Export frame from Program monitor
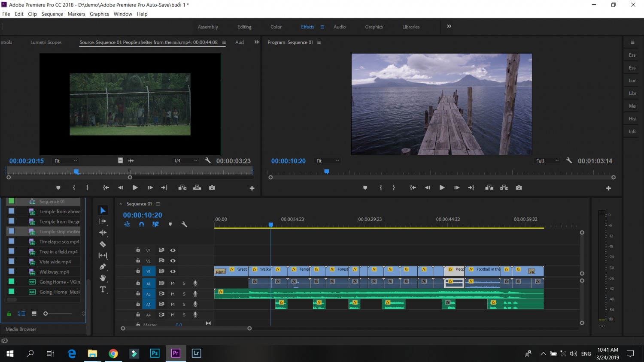Viewport: 644px width, 362px height. (519, 188)
